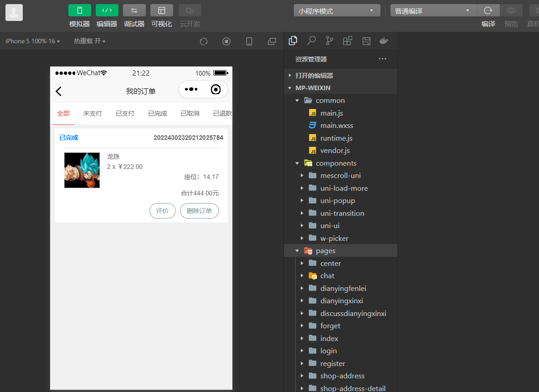The image size is (539, 392).
Task: Click the simulator stop icon
Action: [226, 41]
